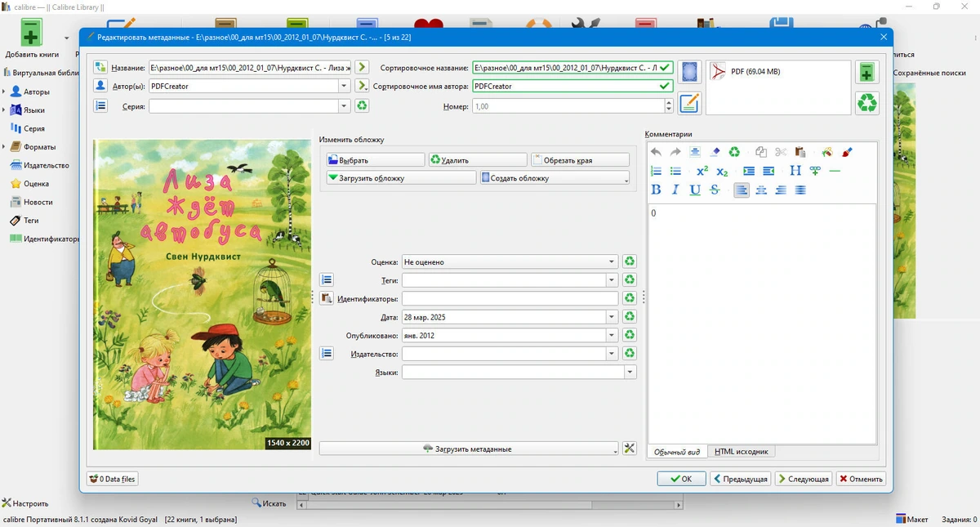980x527 pixels.
Task: Clear the tags with the recycle icon
Action: (630, 280)
